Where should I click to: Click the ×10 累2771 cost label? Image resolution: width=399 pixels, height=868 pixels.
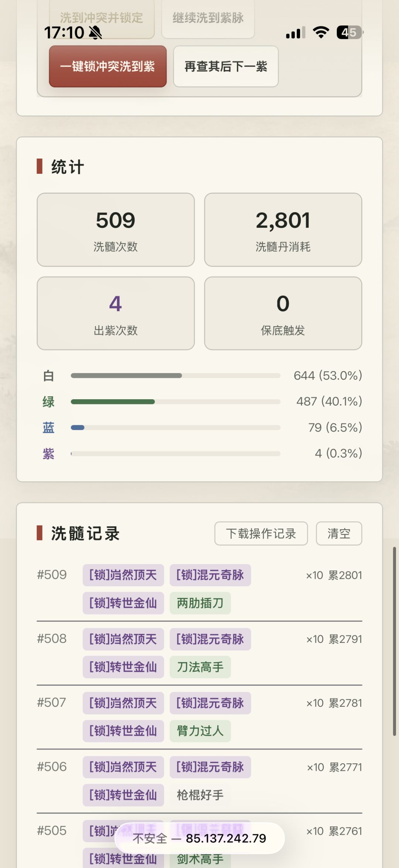pos(334,767)
